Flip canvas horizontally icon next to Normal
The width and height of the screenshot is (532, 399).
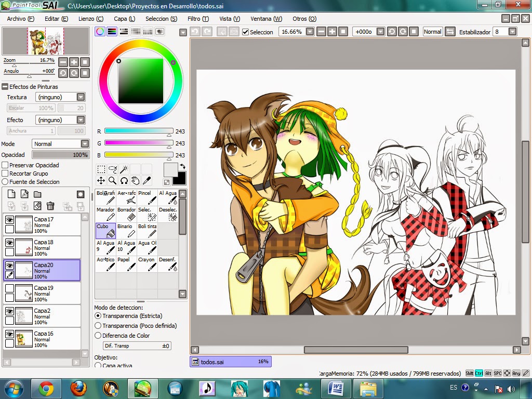tap(450, 32)
